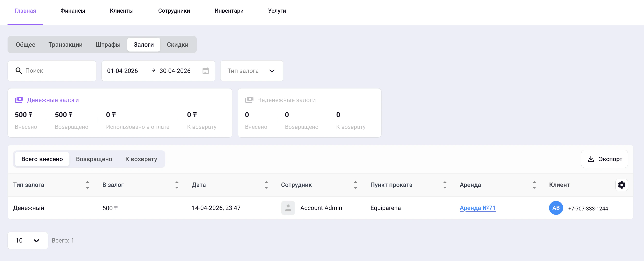Sort by Тип залога column
The width and height of the screenshot is (644, 261).
coord(87,185)
